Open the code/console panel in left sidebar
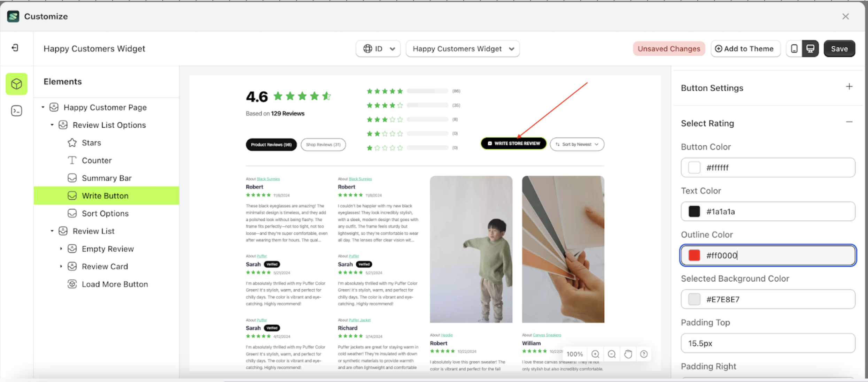 [x=16, y=110]
